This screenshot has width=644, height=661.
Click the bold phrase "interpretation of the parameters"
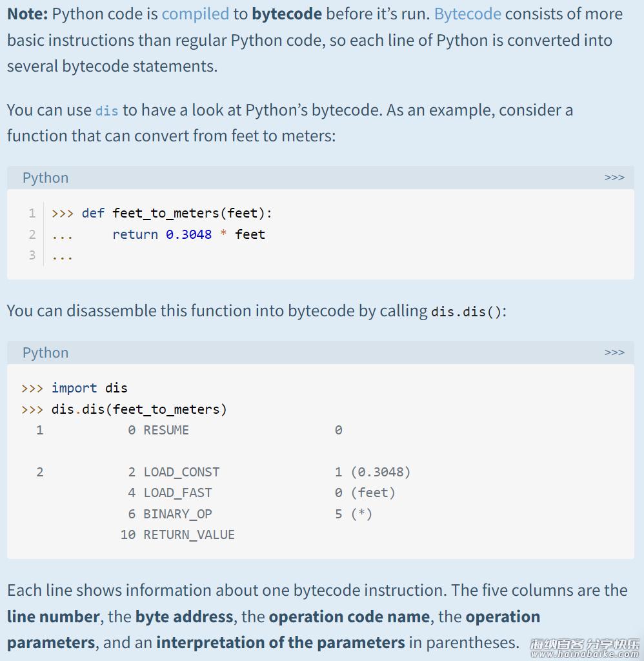click(280, 642)
